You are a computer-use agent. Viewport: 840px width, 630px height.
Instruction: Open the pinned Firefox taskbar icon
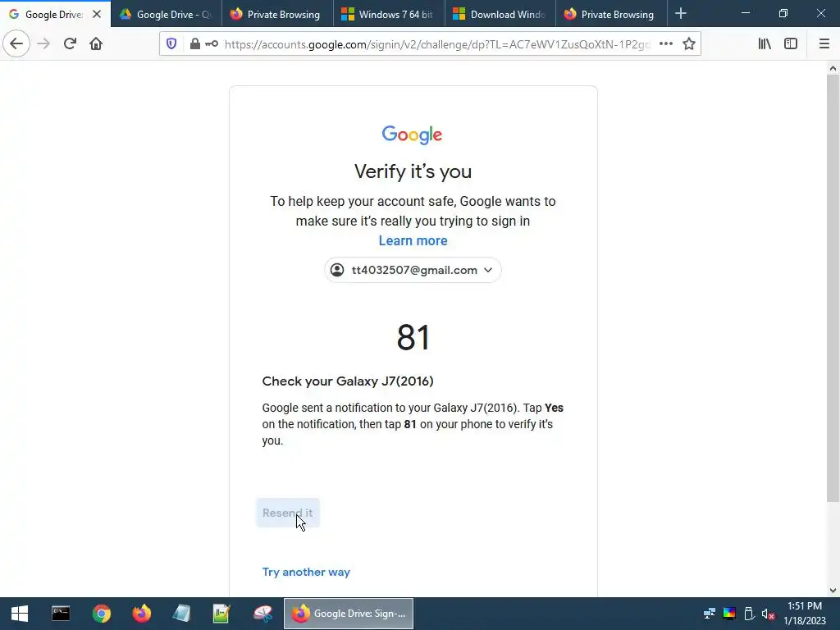(141, 614)
